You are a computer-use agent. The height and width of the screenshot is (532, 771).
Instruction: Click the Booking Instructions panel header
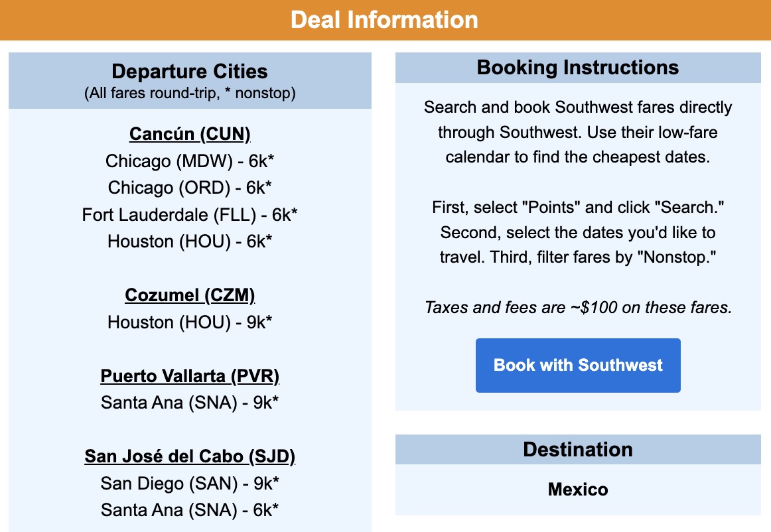pyautogui.click(x=577, y=68)
